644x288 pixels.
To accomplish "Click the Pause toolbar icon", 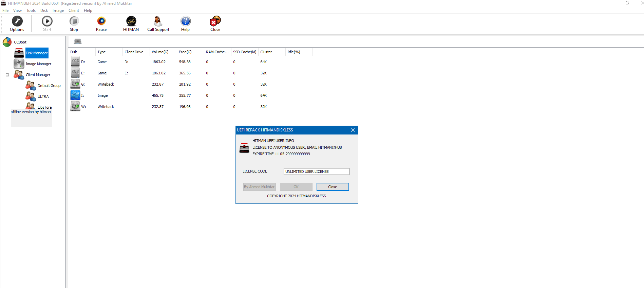I will [x=101, y=21].
